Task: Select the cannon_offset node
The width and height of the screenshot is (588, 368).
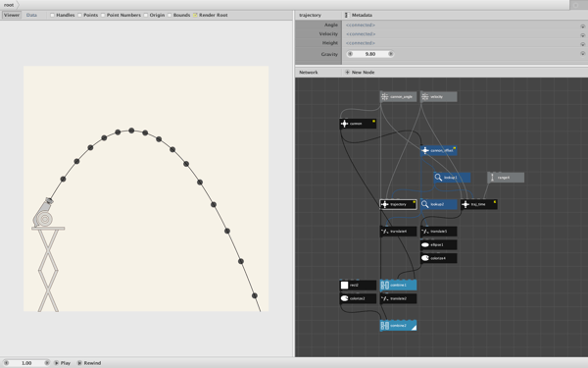Action: 439,150
